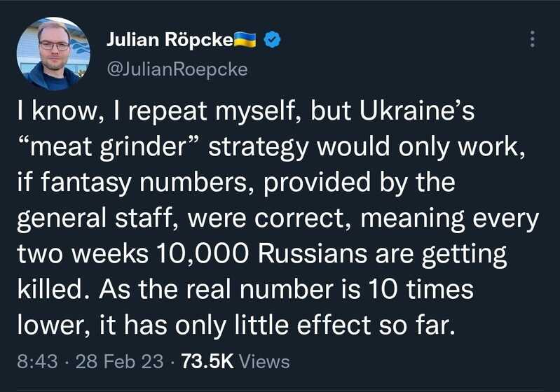
Task: Click the word Ukraine's in the tweet
Action: 417,111
